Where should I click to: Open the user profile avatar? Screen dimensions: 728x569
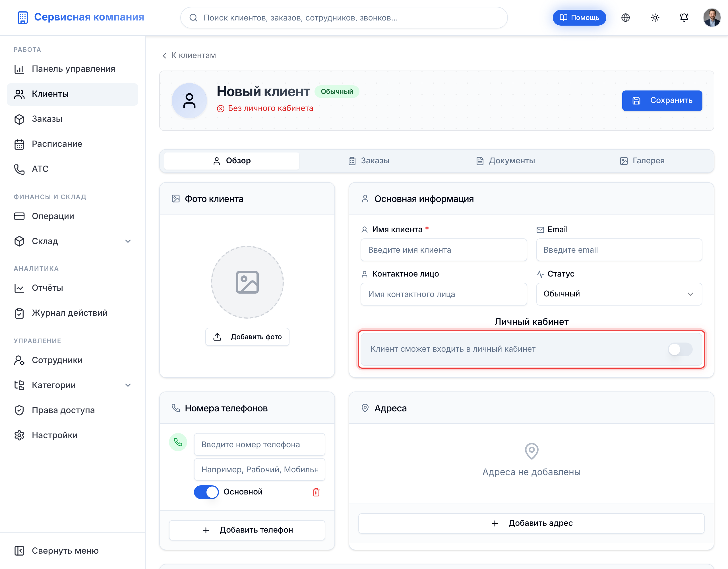tap(712, 18)
